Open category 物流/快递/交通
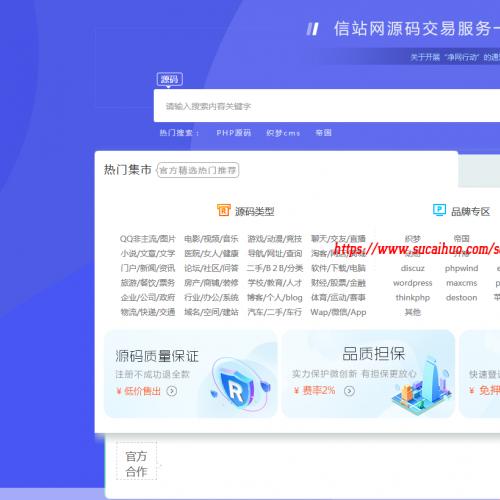 pos(148,312)
